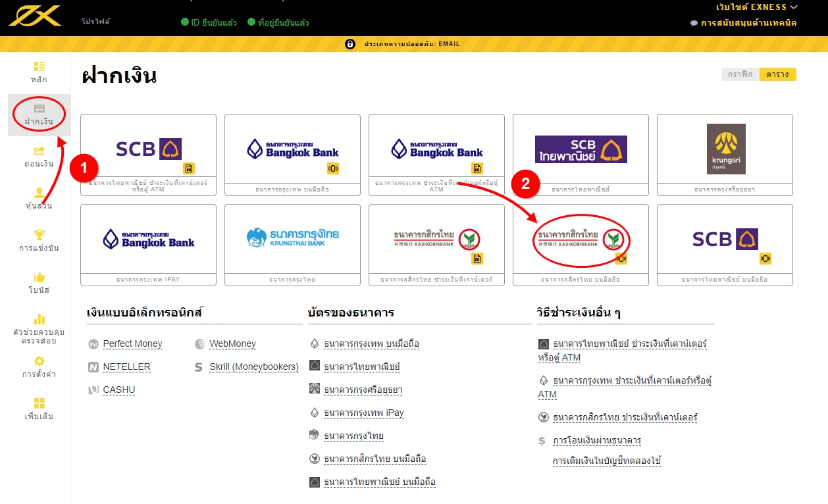Viewport: 828px width, 504px height.
Task: Click Perfect Money icon
Action: [x=93, y=344]
